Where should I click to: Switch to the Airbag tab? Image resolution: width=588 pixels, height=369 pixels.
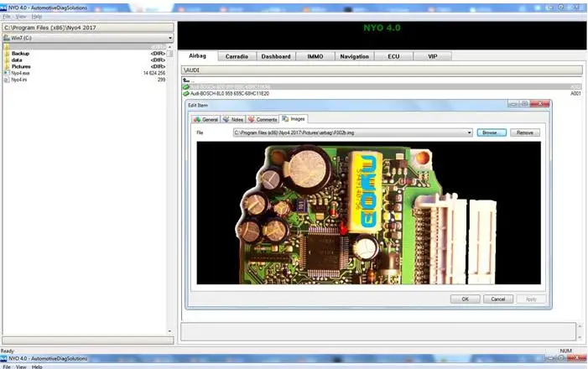(197, 56)
